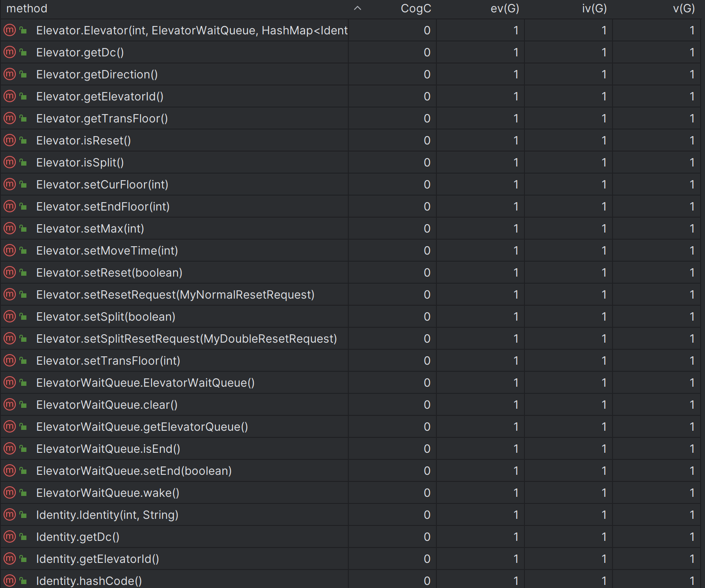Select the Elevator.setMax(int) method name

click(90, 229)
